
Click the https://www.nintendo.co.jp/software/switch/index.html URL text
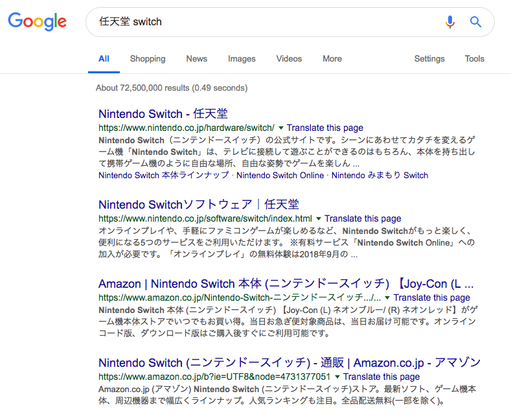(205, 218)
